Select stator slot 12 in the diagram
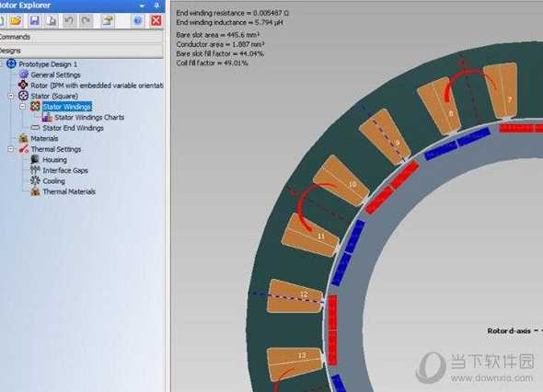This screenshot has width=543, height=392. point(296,296)
